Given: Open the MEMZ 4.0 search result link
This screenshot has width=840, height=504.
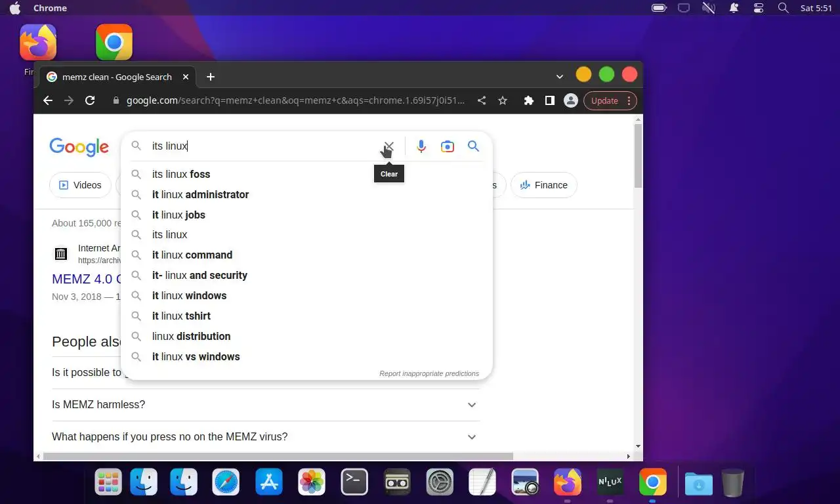Looking at the screenshot, I should (87, 279).
